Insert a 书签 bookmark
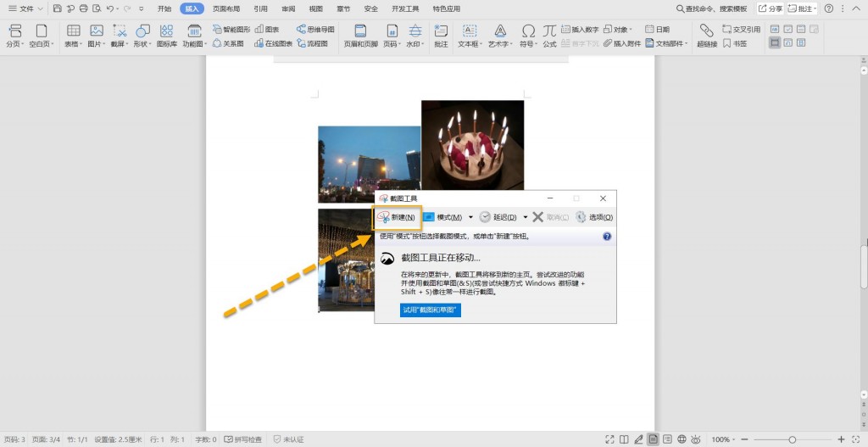868x447 pixels. (735, 43)
